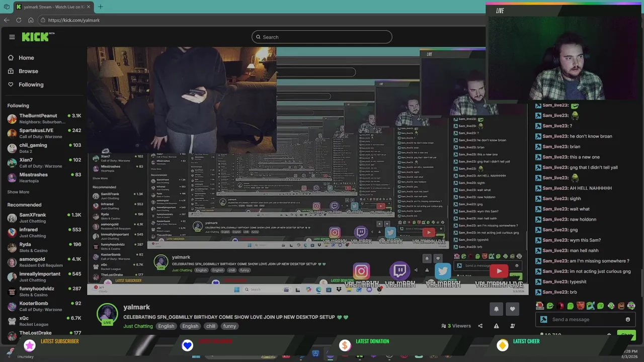644x362 pixels.
Task: Click the taskbar clock showing 3/3/2026
Action: 630,353
